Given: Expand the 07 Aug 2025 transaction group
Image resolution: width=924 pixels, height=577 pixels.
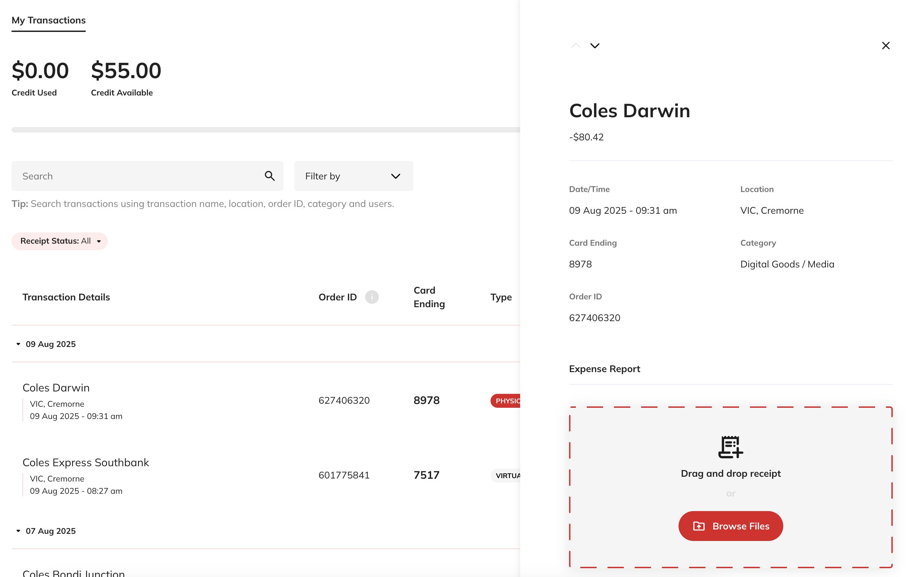Looking at the screenshot, I should 18,531.
